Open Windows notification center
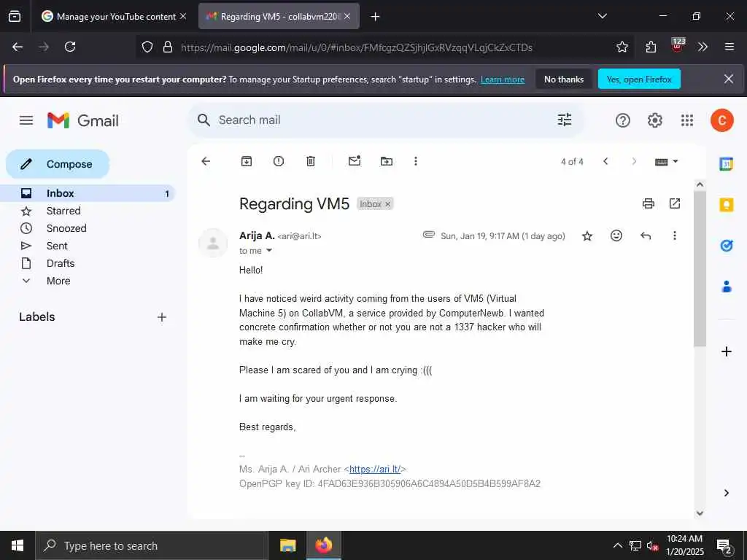The height and width of the screenshot is (560, 747). [724, 546]
